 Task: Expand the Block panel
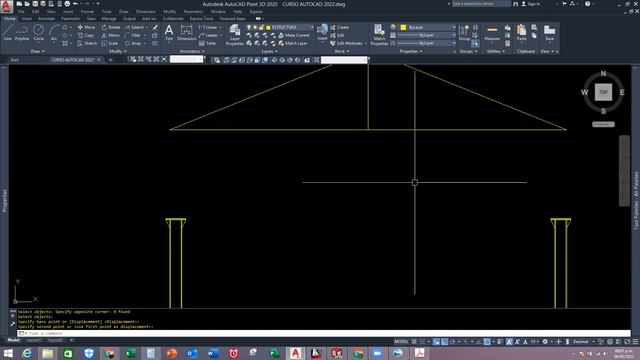342,51
